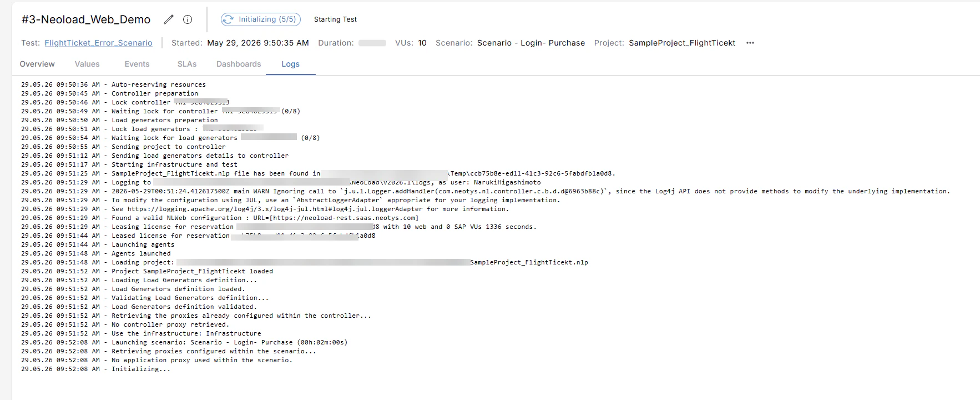The image size is (980, 400).
Task: Click the Starting infrastructure and test line
Action: [129, 164]
